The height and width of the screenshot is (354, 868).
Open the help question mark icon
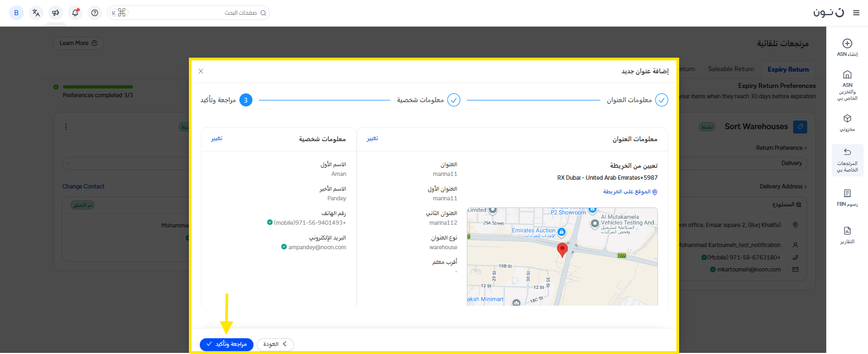coord(95,12)
